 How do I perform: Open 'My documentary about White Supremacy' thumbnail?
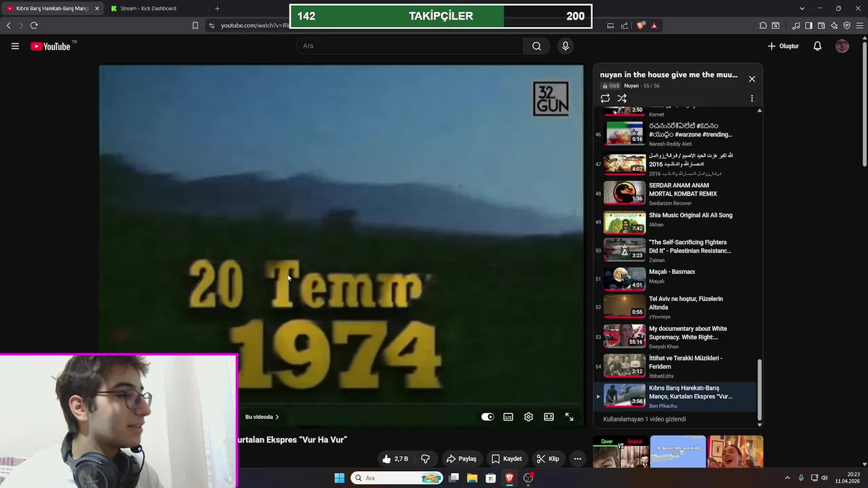coord(625,336)
